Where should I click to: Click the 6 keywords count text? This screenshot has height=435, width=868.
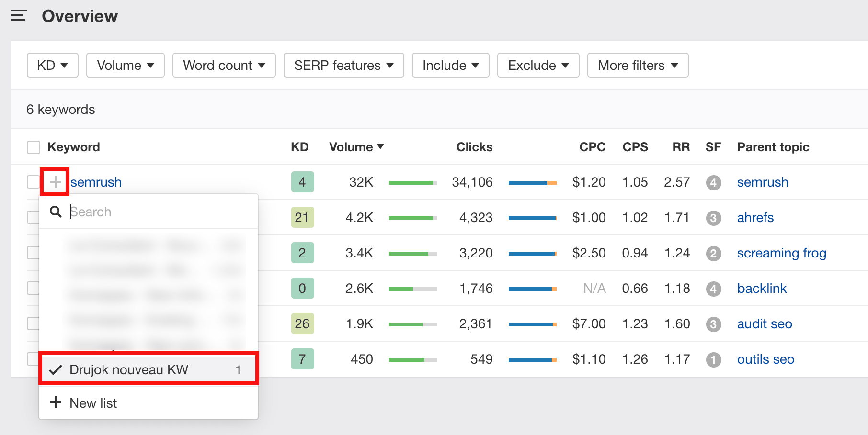(61, 110)
